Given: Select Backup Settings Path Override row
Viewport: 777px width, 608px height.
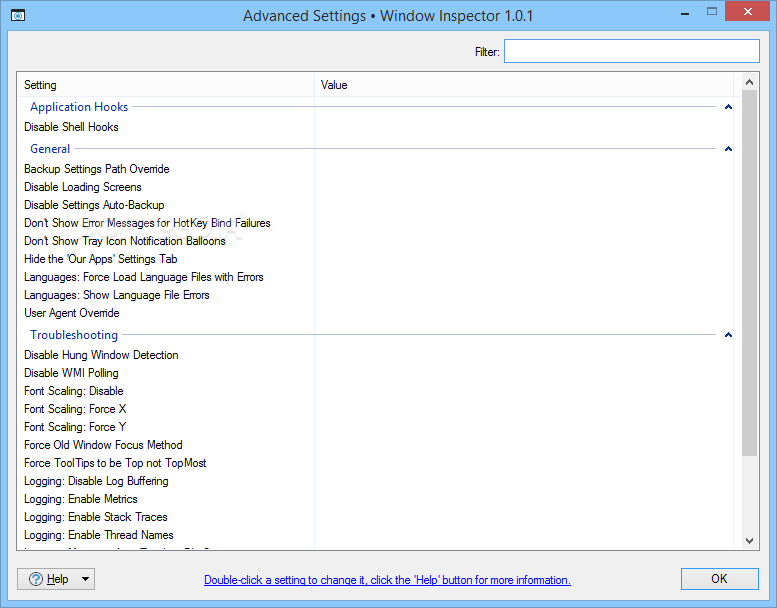Looking at the screenshot, I should (x=97, y=169).
